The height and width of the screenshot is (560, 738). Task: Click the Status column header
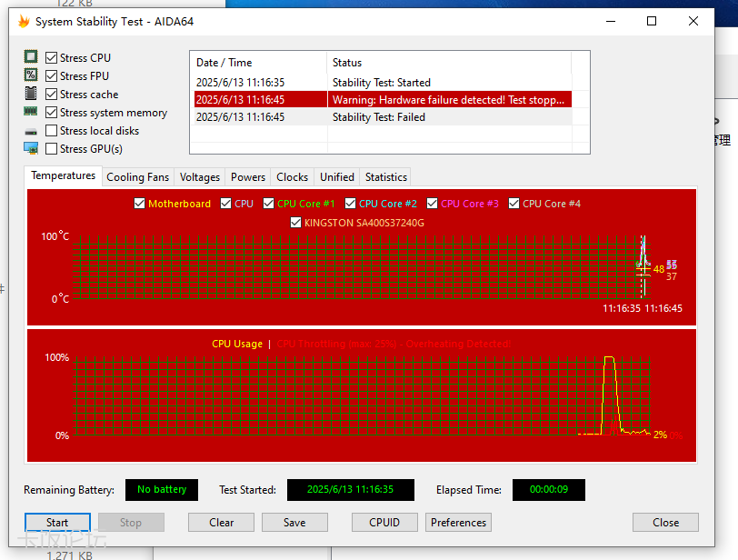pos(450,63)
